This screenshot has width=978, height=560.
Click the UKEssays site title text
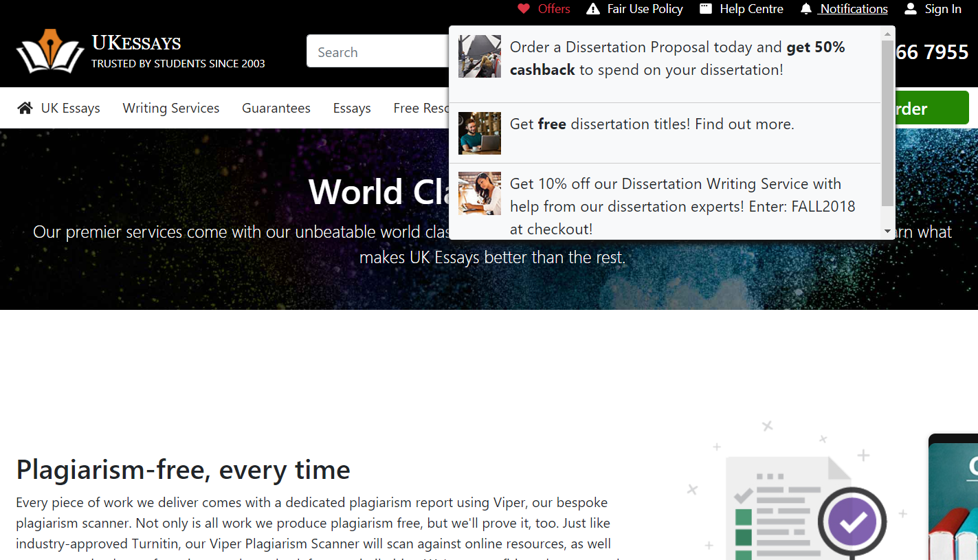(x=137, y=43)
